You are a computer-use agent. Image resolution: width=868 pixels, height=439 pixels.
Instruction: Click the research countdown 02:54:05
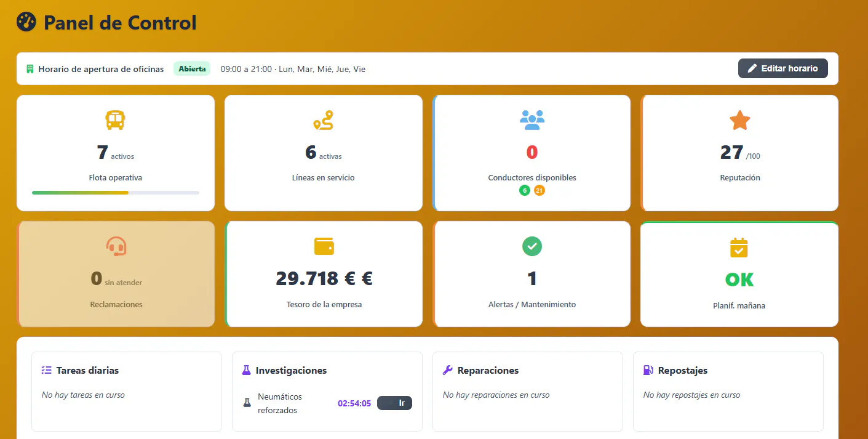[x=354, y=404]
